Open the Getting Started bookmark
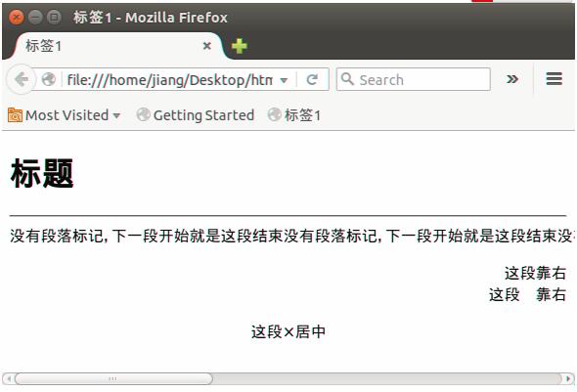 coord(195,115)
